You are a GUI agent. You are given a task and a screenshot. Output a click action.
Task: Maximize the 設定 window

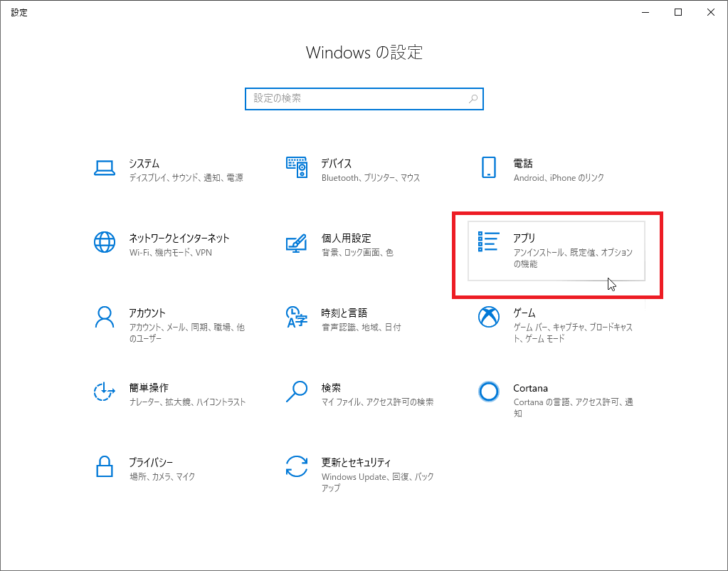pyautogui.click(x=678, y=12)
